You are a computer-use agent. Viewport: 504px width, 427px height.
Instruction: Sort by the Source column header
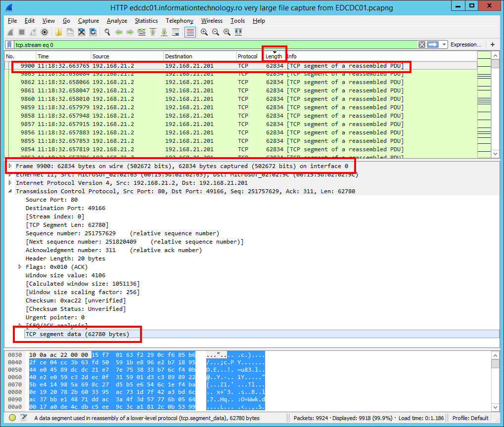[127, 56]
